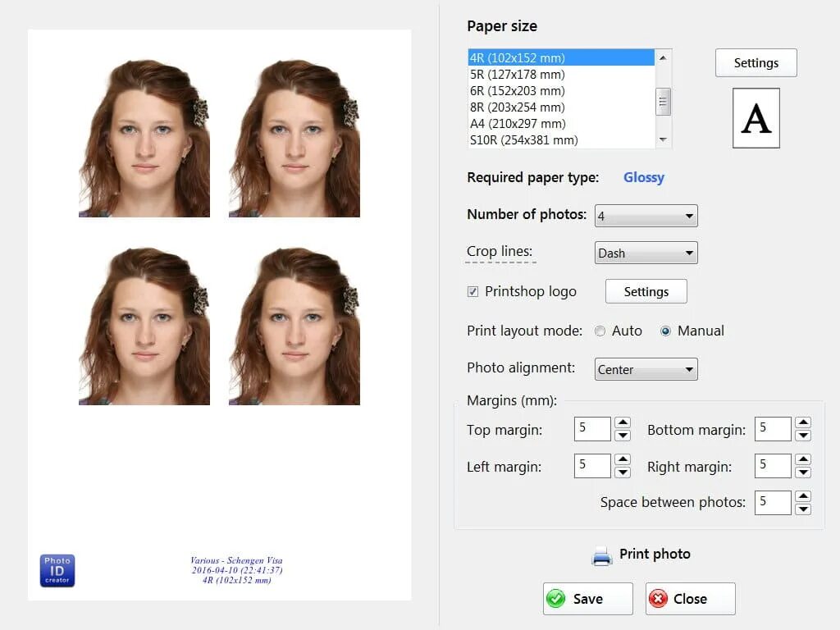Click the Top margin input field
Screen dimensions: 840x630
point(592,428)
